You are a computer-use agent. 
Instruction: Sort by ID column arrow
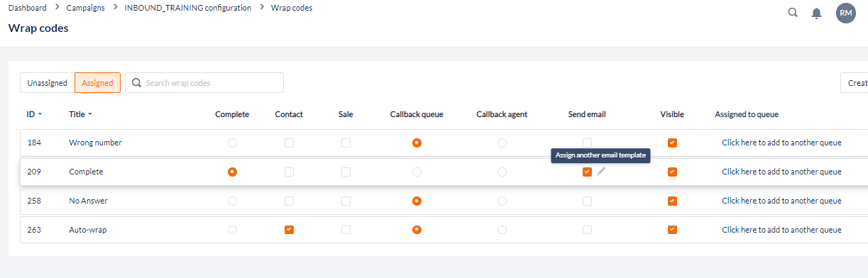40,114
